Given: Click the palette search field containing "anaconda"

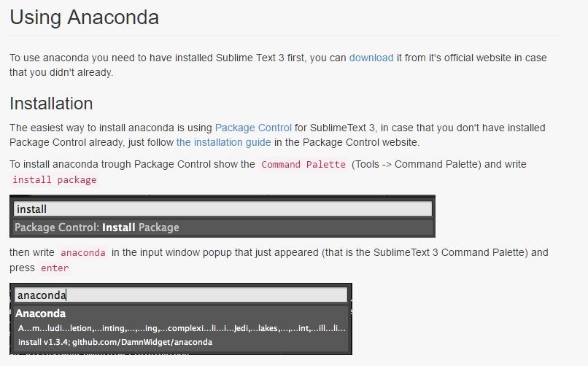Looking at the screenshot, I should click(x=180, y=295).
